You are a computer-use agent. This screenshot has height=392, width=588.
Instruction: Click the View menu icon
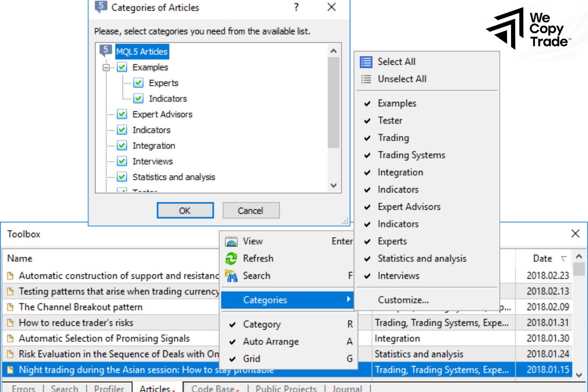(231, 242)
